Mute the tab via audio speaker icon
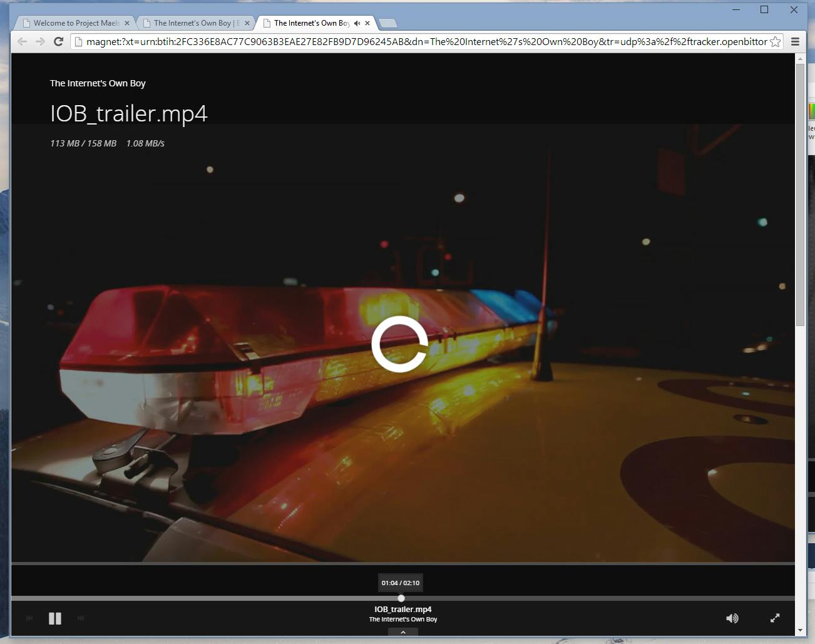Image resolution: width=815 pixels, height=644 pixels. (357, 23)
